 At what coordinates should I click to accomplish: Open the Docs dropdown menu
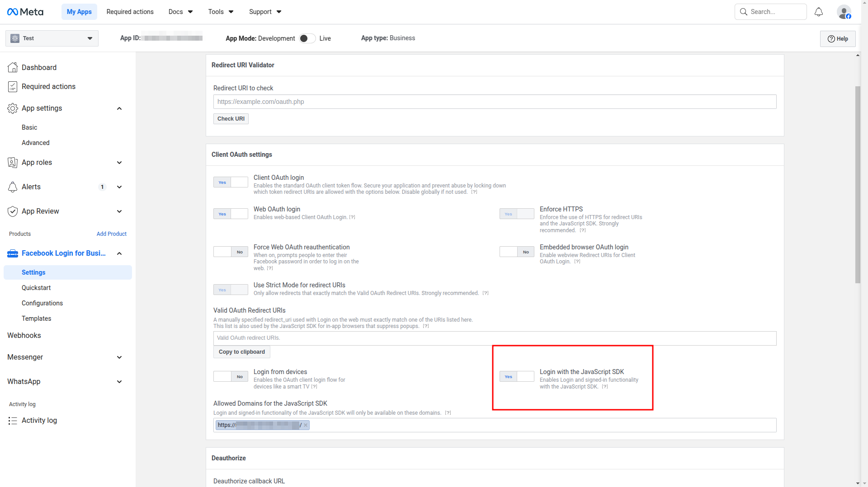click(180, 12)
